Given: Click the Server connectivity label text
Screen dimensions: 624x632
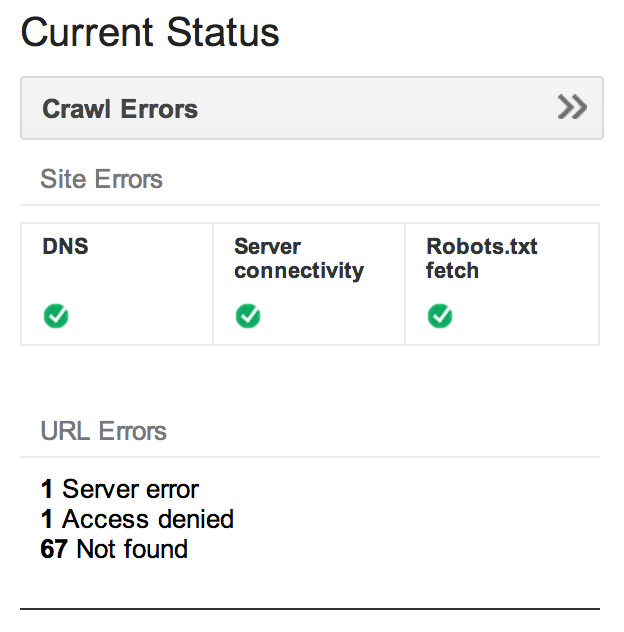Looking at the screenshot, I should click(299, 258).
